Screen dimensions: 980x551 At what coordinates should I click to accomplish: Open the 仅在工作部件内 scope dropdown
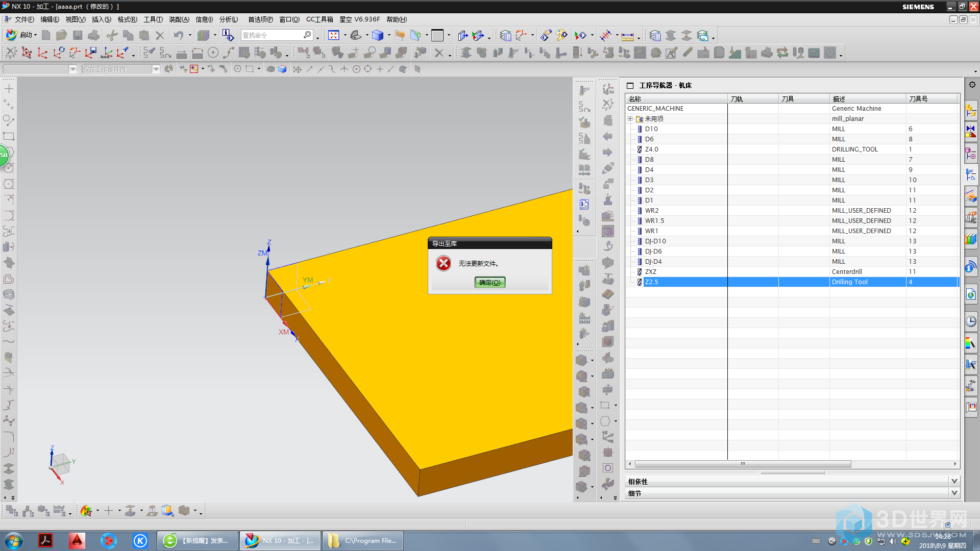[156, 69]
